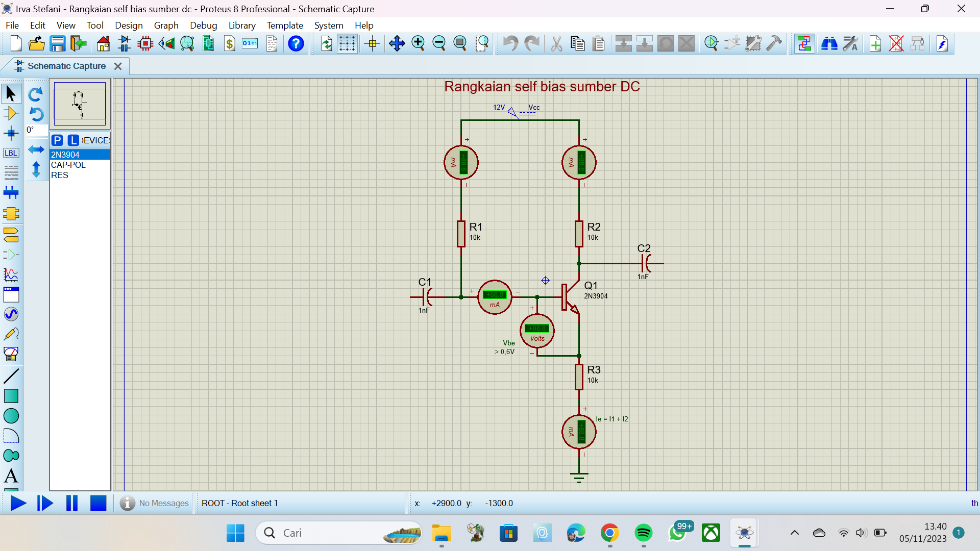Click the P pick devices button
Screen dimensions: 980x551
tap(57, 140)
